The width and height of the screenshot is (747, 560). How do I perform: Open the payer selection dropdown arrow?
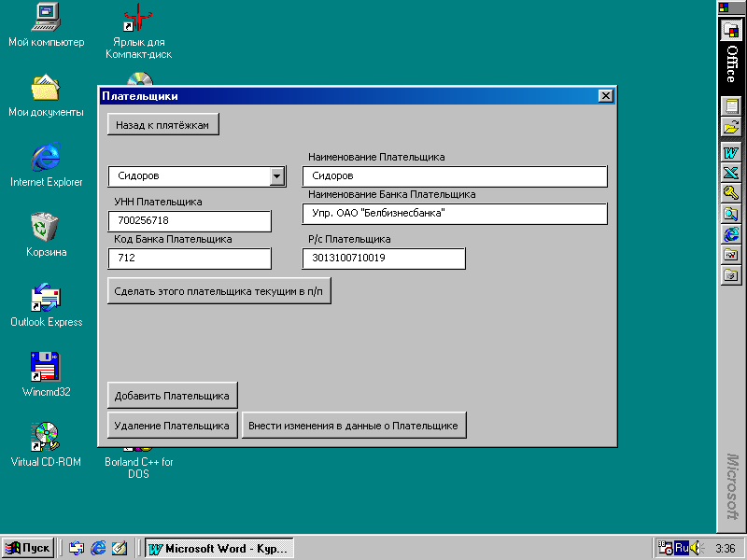[x=276, y=176]
